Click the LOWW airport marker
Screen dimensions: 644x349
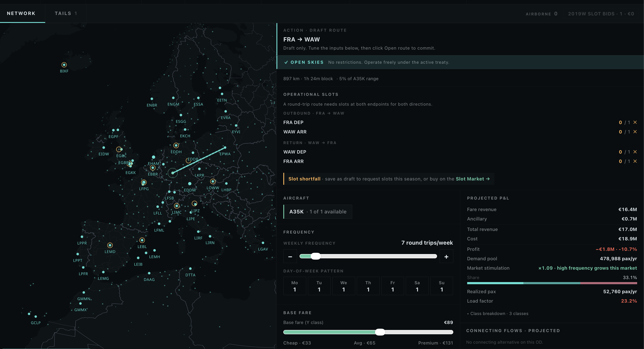(213, 181)
